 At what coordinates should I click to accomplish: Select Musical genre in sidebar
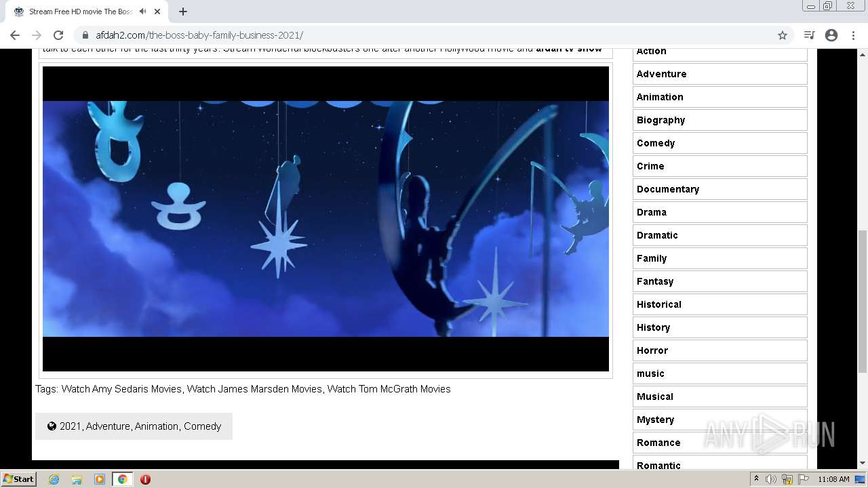click(720, 396)
